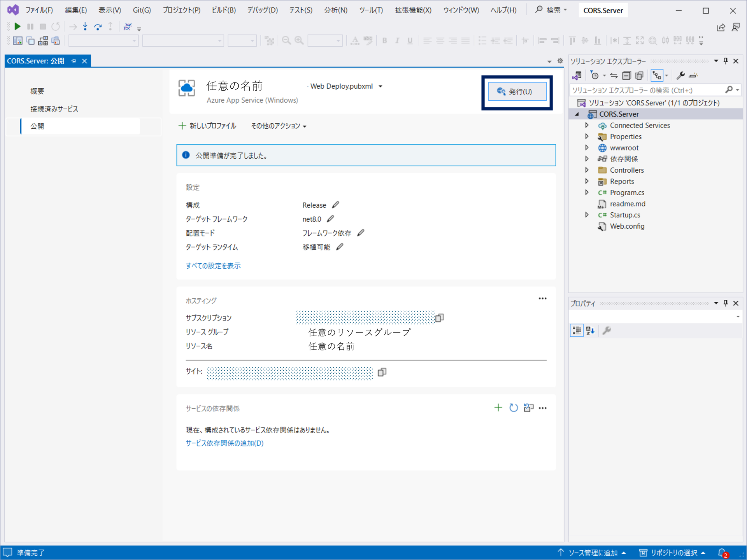
Task: Open the Properties panel object dropdown
Action: click(x=738, y=317)
